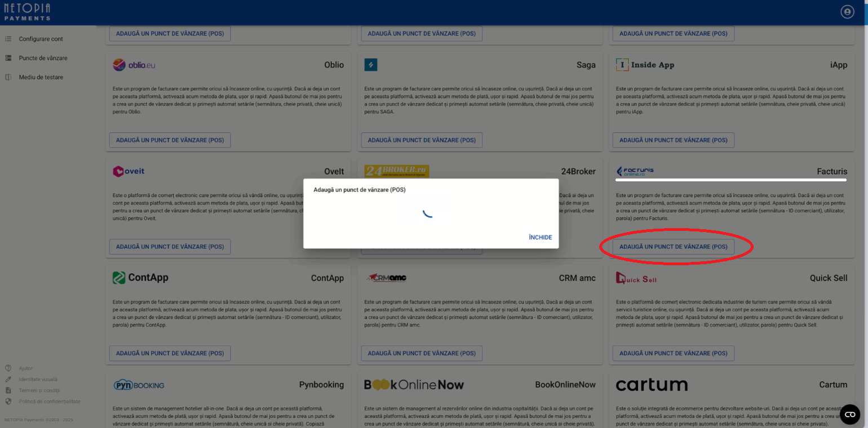Click the Oblio.eu logo
The width and height of the screenshot is (868, 428).
(x=134, y=65)
